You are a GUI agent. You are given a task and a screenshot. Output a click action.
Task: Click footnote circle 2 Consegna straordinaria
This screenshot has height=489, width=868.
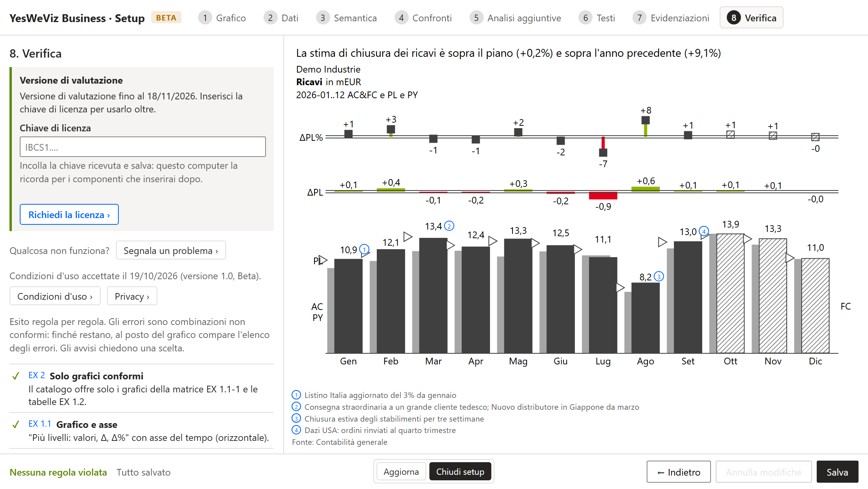click(x=296, y=407)
